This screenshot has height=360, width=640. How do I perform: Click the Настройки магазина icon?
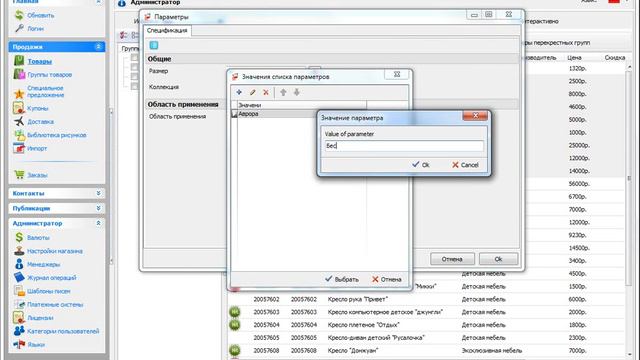pyautogui.click(x=19, y=251)
